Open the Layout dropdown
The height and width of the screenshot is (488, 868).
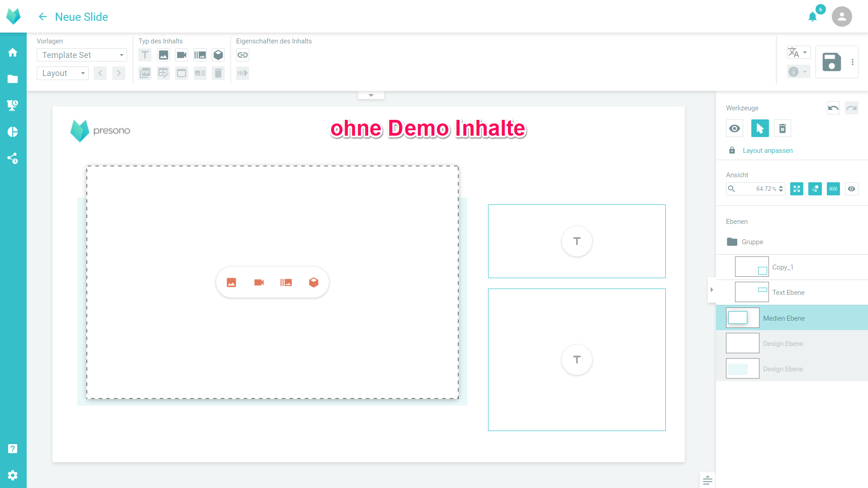tap(62, 73)
